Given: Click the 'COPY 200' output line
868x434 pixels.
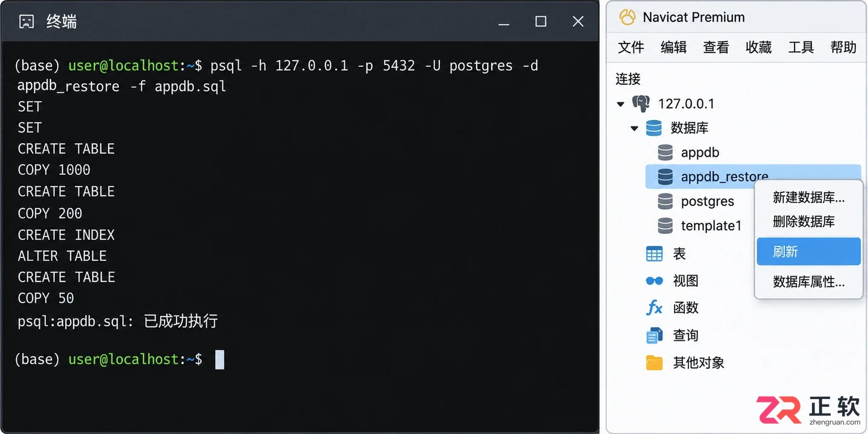Looking at the screenshot, I should pyautogui.click(x=50, y=213).
